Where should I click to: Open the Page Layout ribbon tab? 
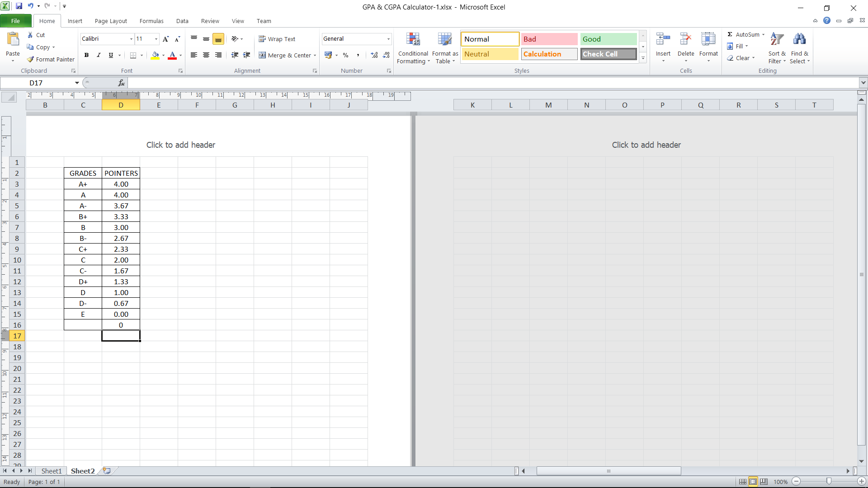(111, 21)
